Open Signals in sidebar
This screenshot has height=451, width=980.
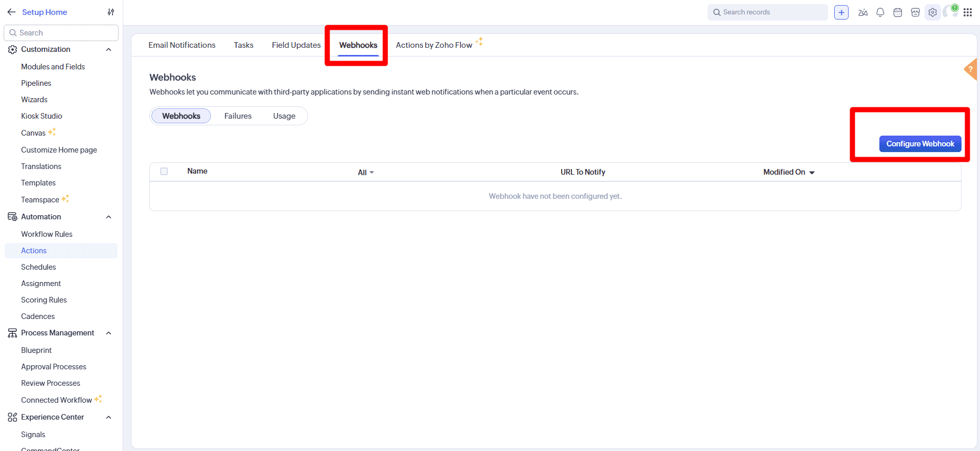click(33, 435)
